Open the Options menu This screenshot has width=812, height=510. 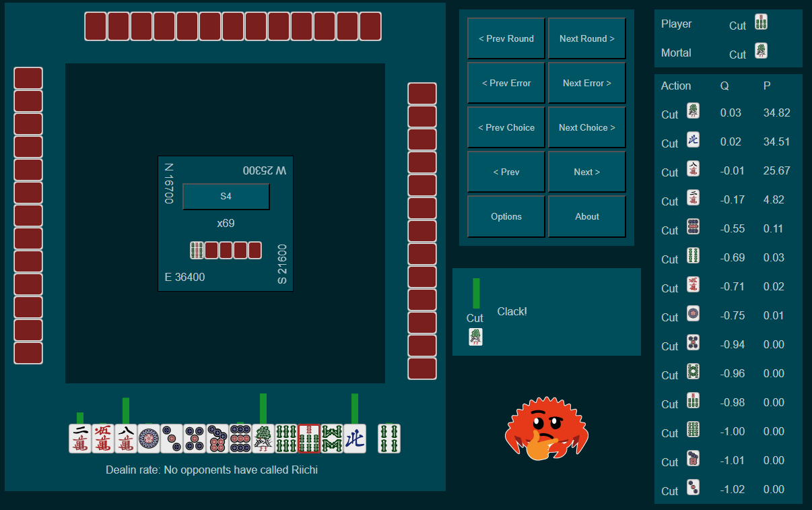pyautogui.click(x=506, y=216)
